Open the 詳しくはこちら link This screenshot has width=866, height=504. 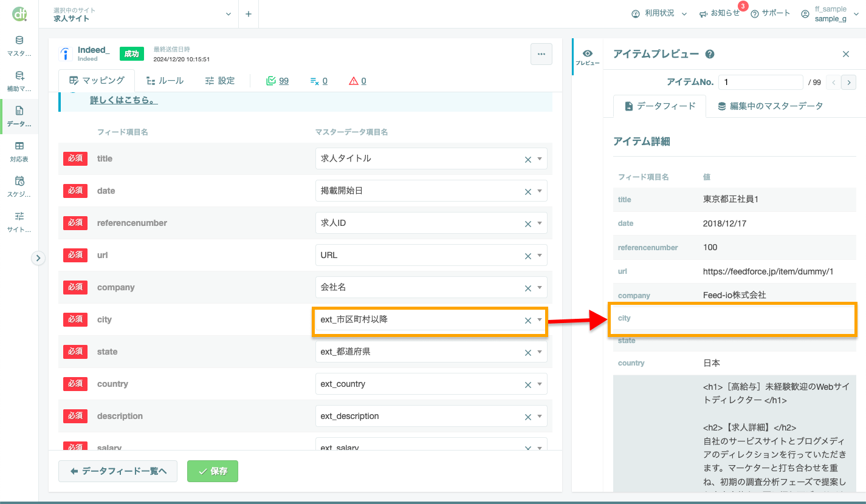point(124,100)
